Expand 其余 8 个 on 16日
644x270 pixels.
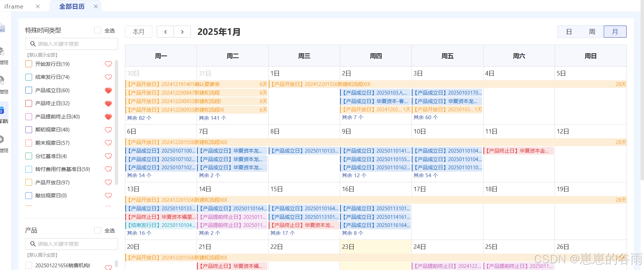click(353, 233)
